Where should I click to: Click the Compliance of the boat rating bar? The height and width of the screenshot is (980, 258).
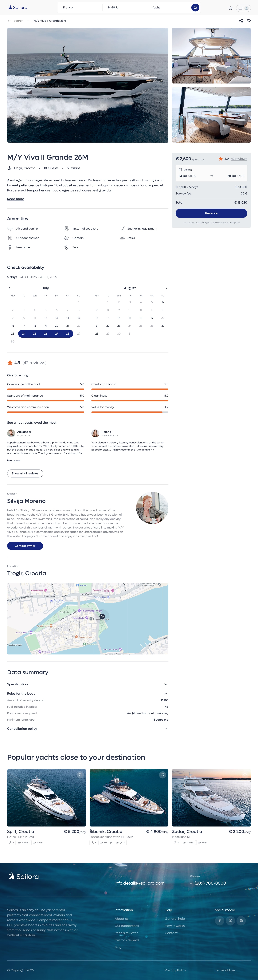pos(46,389)
